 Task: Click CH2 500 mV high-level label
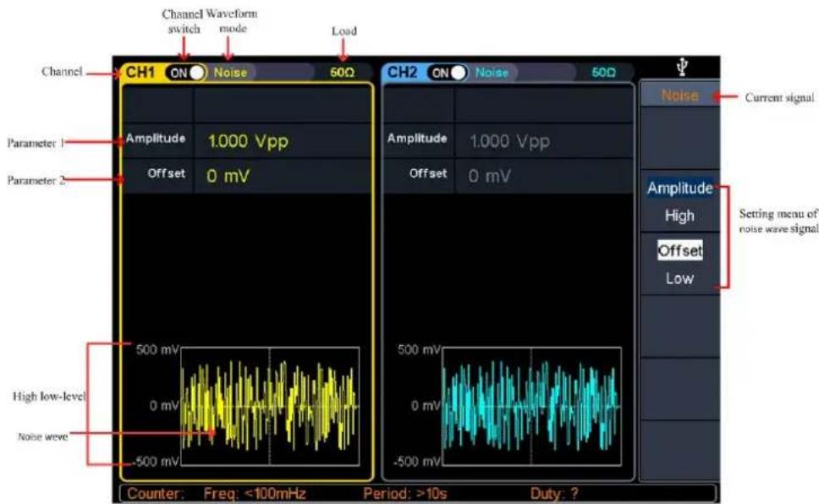point(420,349)
